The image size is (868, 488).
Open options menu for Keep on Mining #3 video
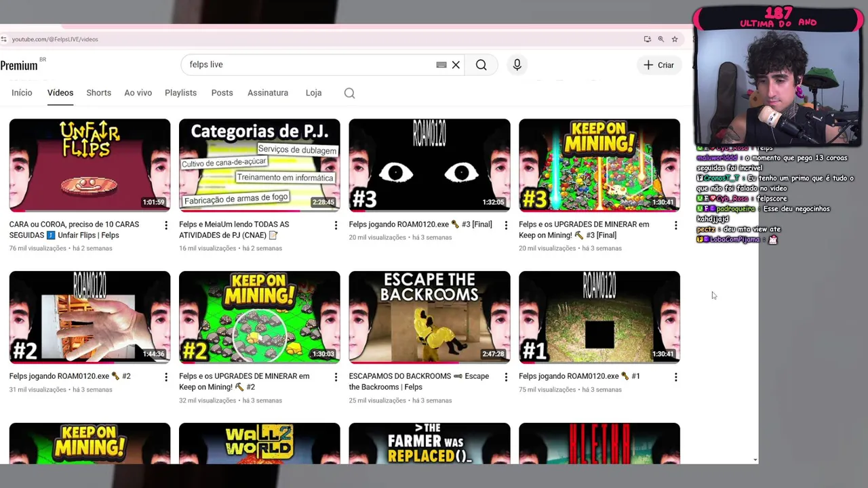click(675, 225)
